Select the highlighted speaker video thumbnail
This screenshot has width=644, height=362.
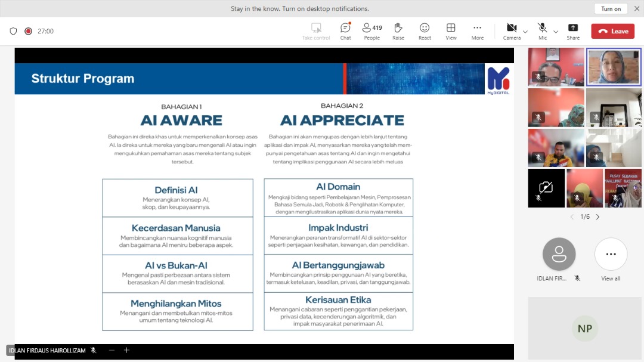(x=614, y=67)
